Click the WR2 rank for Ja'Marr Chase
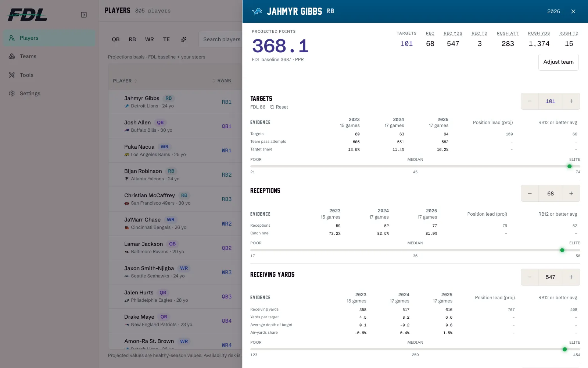The width and height of the screenshot is (588, 368). pos(227,224)
